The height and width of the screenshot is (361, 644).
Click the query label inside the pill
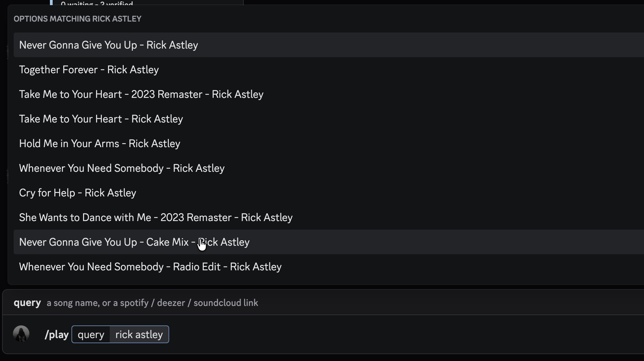point(91,334)
